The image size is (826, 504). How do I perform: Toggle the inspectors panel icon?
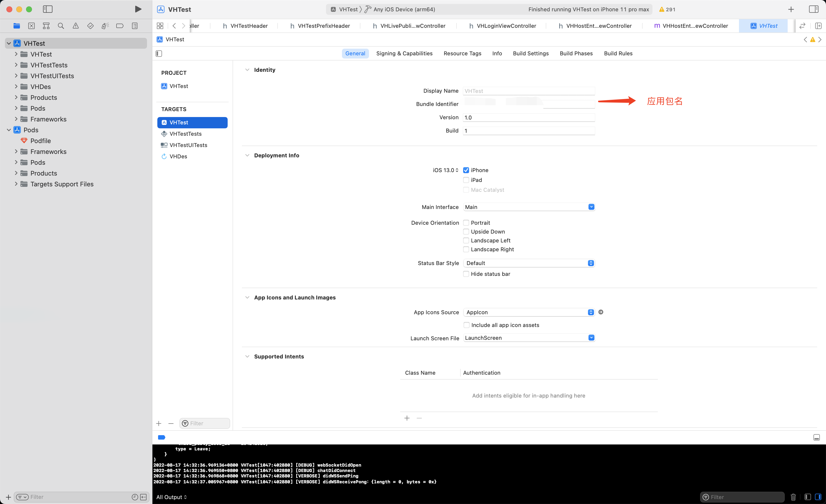pos(814,9)
